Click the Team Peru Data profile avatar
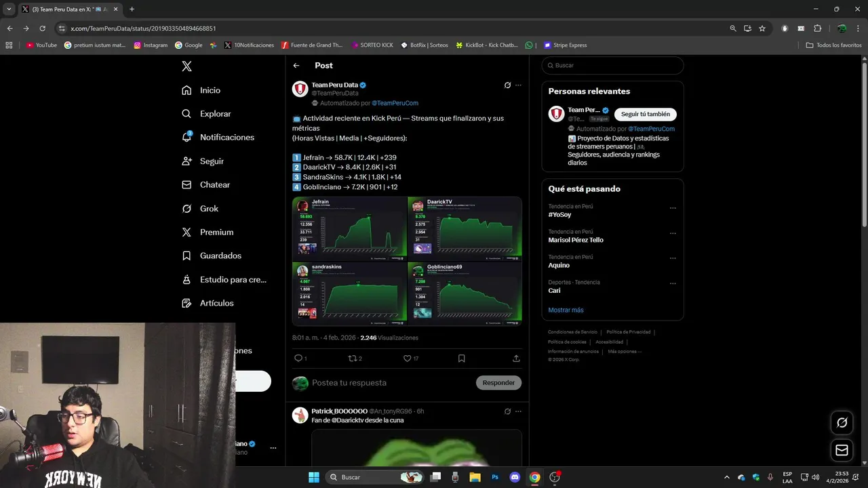 click(x=300, y=89)
